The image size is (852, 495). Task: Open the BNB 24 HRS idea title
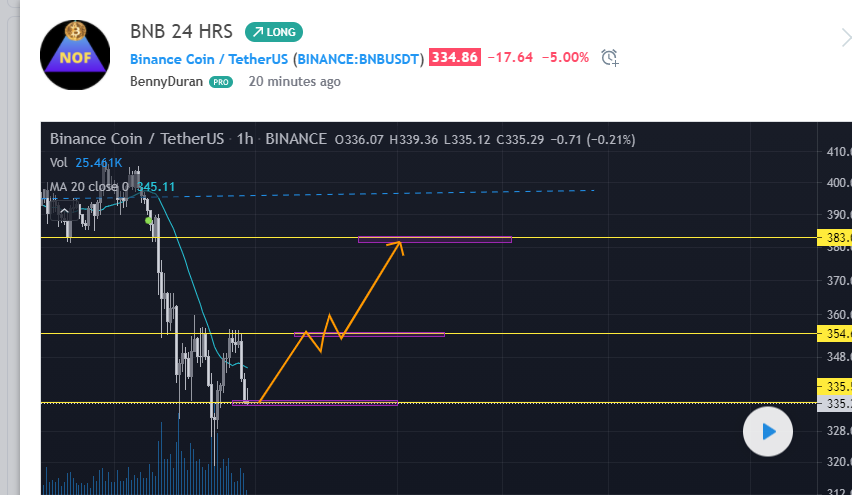[x=180, y=32]
